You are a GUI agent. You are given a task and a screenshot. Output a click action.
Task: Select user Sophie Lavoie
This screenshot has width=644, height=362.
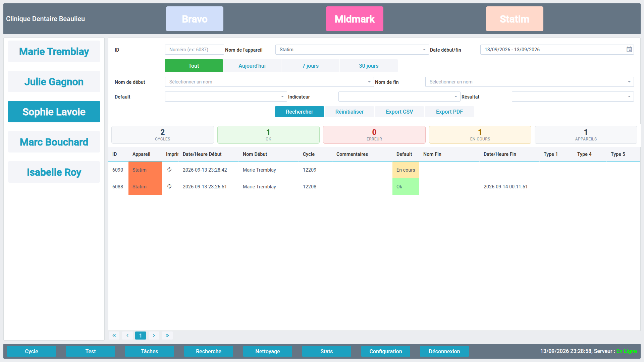tap(54, 112)
